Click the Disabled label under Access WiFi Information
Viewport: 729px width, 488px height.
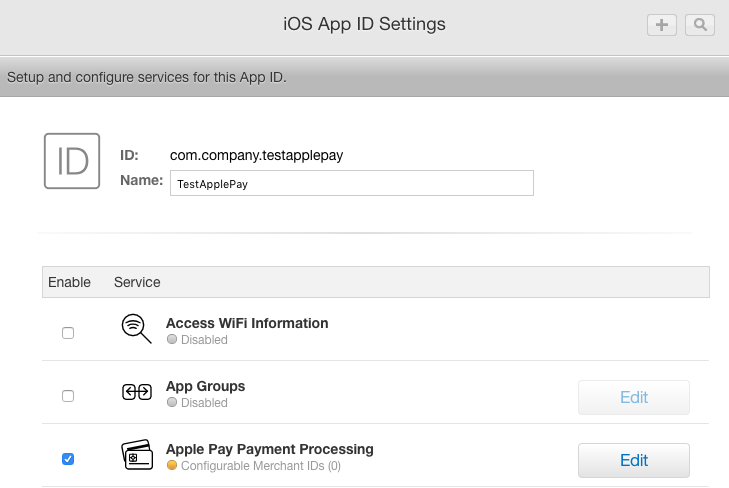click(204, 340)
